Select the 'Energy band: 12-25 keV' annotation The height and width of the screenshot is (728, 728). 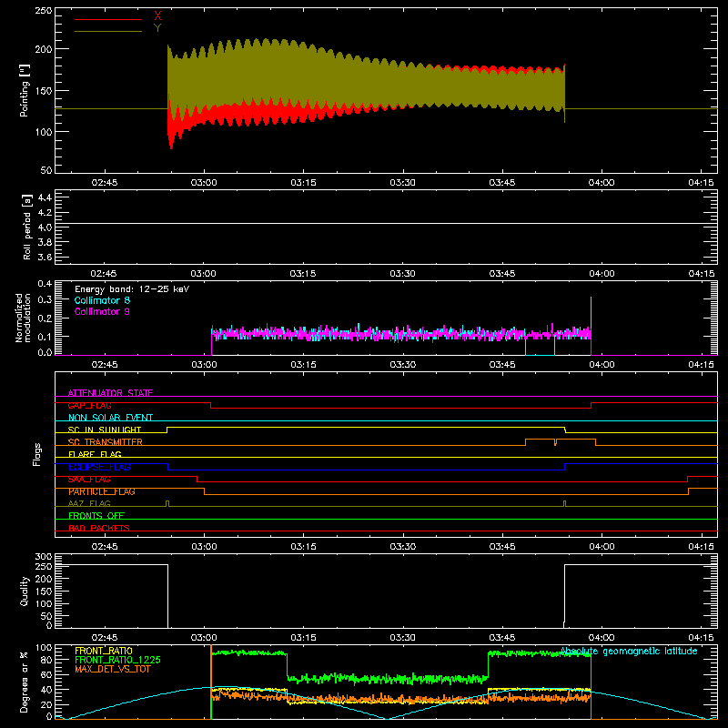point(132,289)
